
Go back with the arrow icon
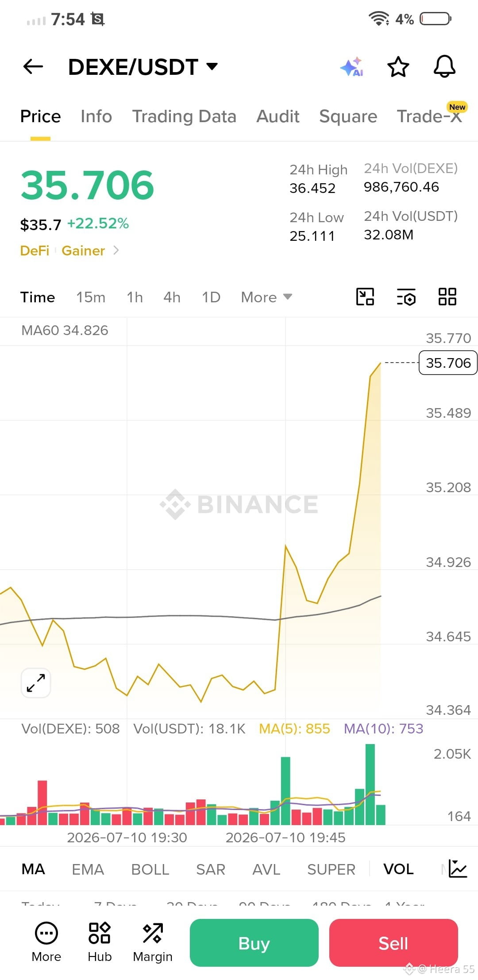pyautogui.click(x=33, y=67)
